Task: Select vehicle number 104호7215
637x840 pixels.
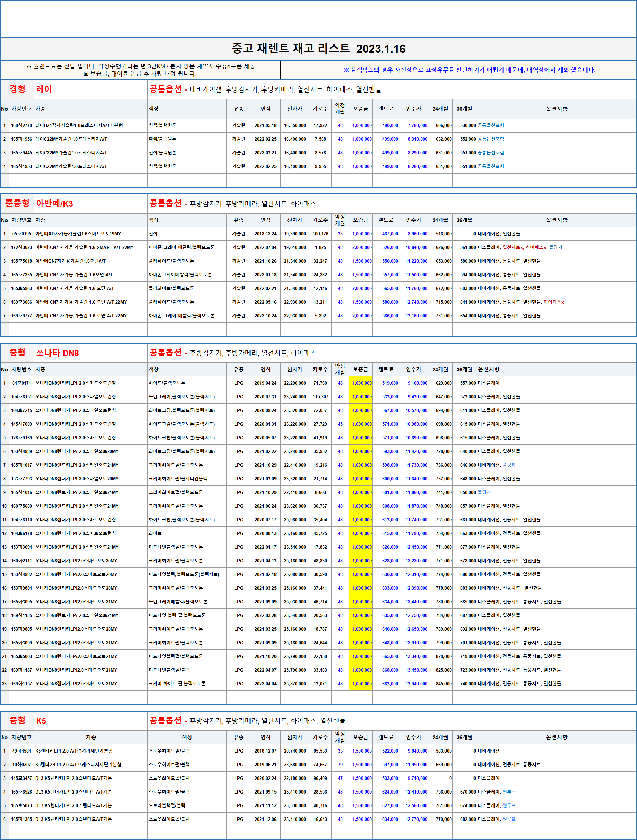Action: click(x=22, y=410)
